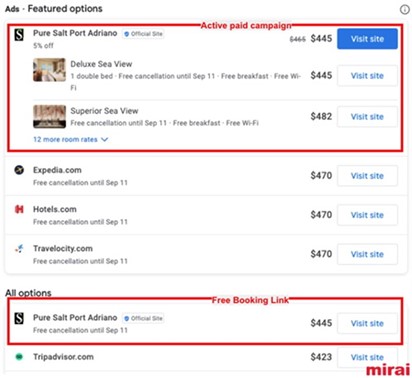
Task: Visit site for Deluxe Sea View room
Action: coord(367,76)
